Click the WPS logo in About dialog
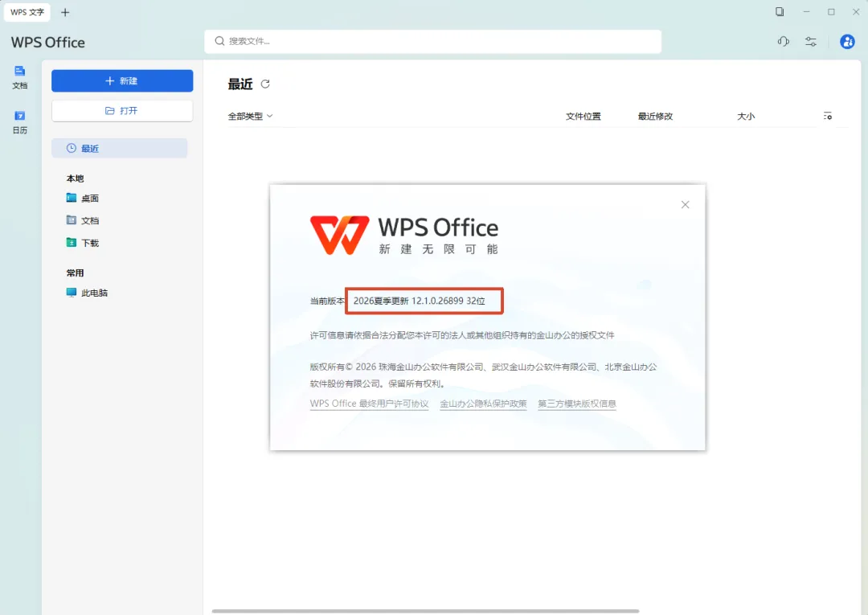Screen dimensions: 868x615 (x=339, y=235)
